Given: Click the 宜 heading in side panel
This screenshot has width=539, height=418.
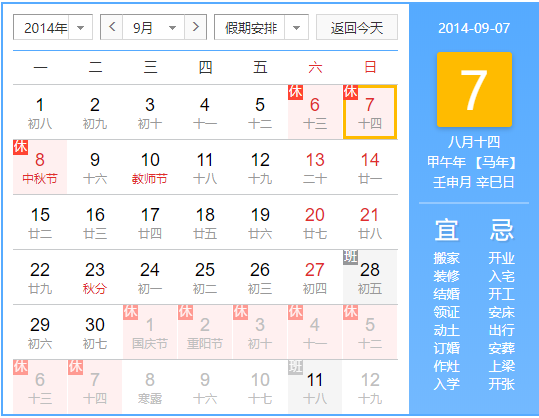Looking at the screenshot, I should coord(447,230).
